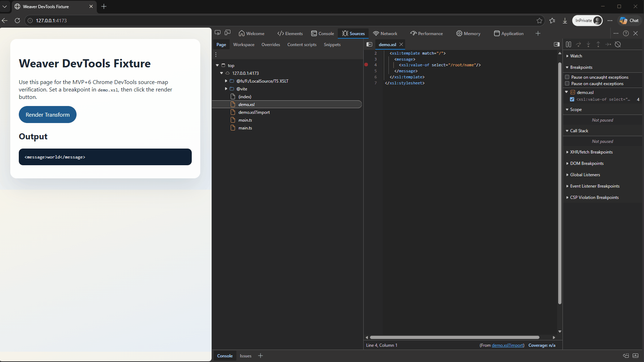Switch to the Elements tab
644x362 pixels.
[x=290, y=33]
